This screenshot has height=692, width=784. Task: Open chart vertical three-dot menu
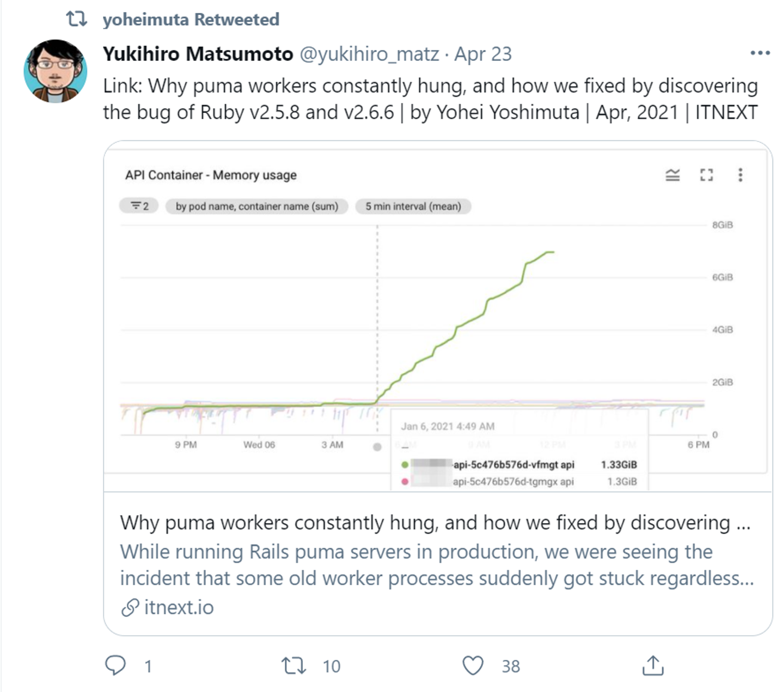tap(740, 175)
